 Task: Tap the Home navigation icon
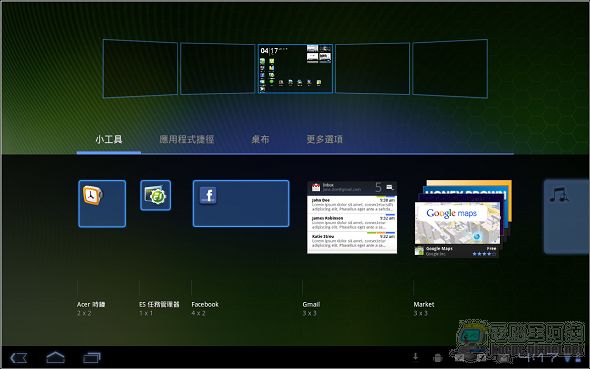coord(55,357)
